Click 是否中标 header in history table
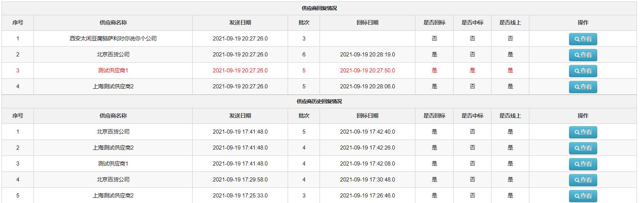This screenshot has width=644, height=203. coord(472,116)
